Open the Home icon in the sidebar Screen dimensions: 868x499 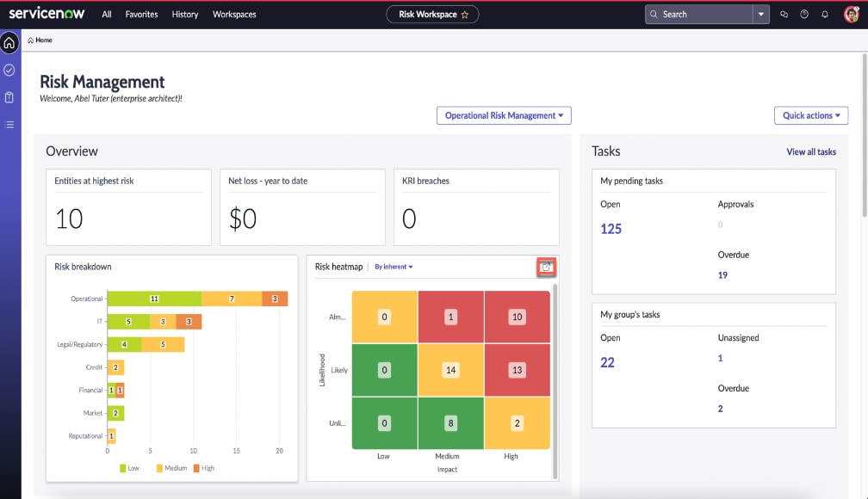point(9,40)
